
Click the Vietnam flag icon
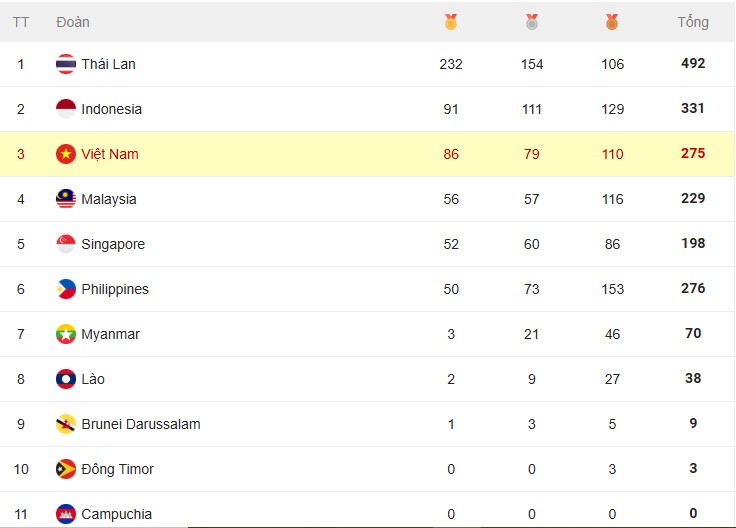(x=66, y=154)
